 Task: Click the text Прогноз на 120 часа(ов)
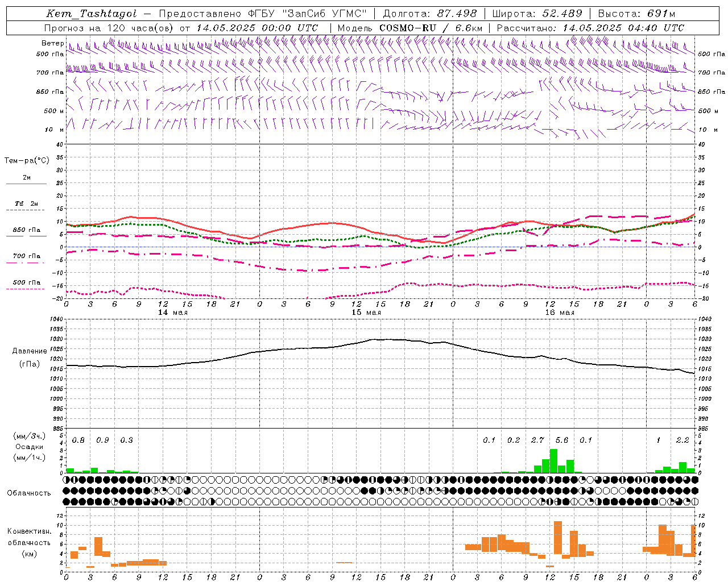pos(109,28)
